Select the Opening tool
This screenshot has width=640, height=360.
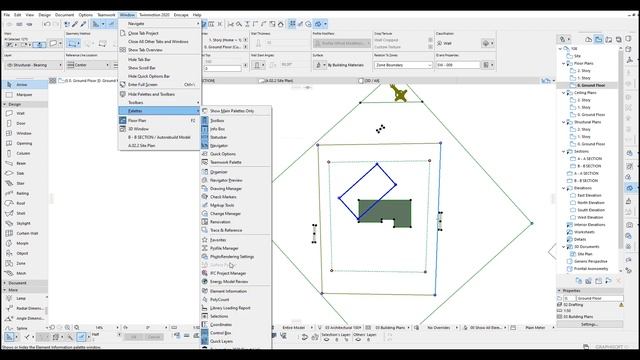(x=24, y=143)
